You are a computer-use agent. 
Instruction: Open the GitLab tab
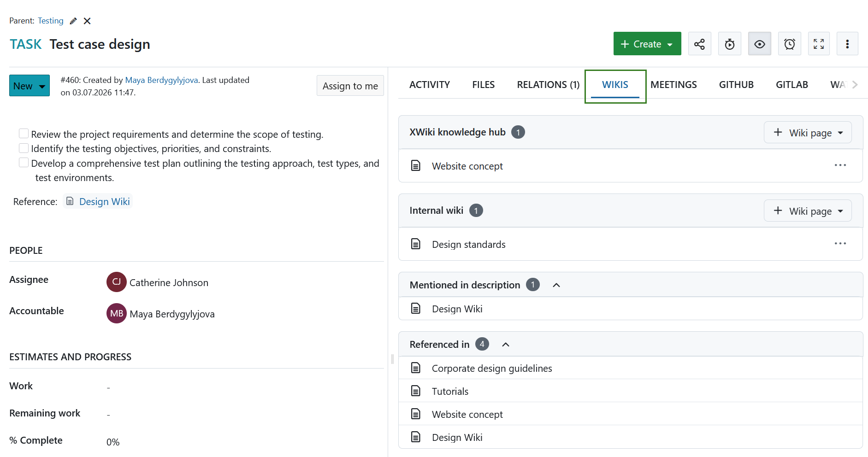pos(792,85)
